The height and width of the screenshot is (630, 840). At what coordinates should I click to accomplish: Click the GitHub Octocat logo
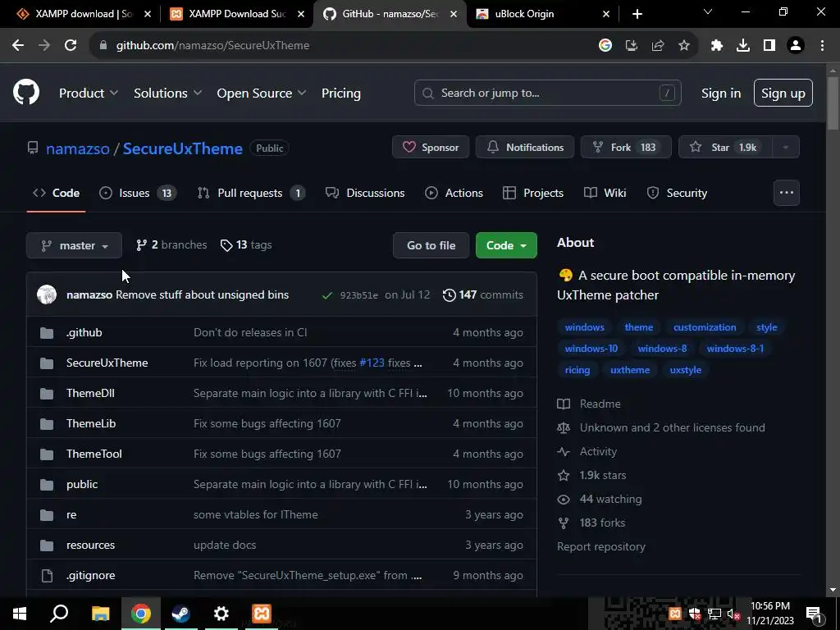(x=26, y=92)
